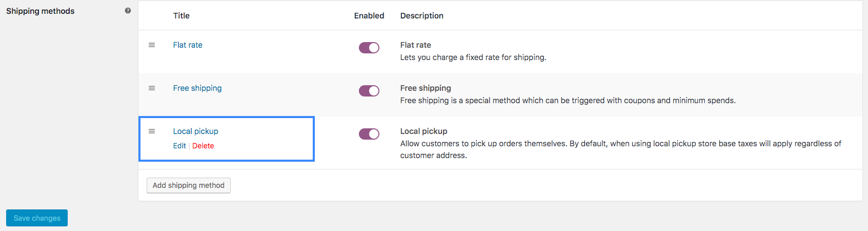The width and height of the screenshot is (868, 231).
Task: Click the drag handle for Local pickup row
Action: pyautogui.click(x=152, y=131)
